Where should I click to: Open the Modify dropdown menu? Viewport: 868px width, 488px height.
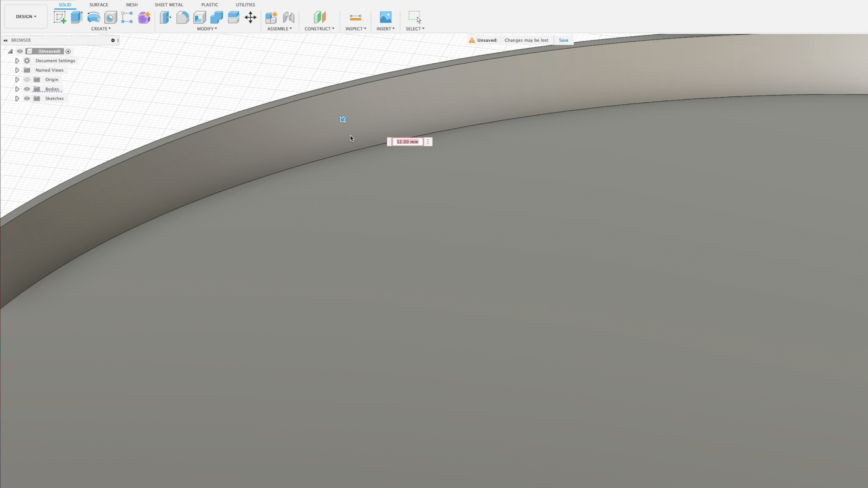tap(207, 29)
